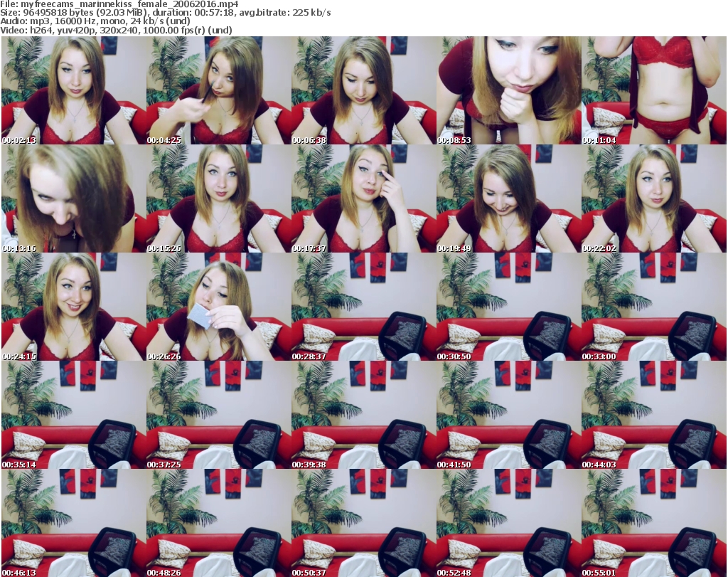Open the thumbnail stamped 00:24:15
This screenshot has height=577, width=728.
(74, 307)
